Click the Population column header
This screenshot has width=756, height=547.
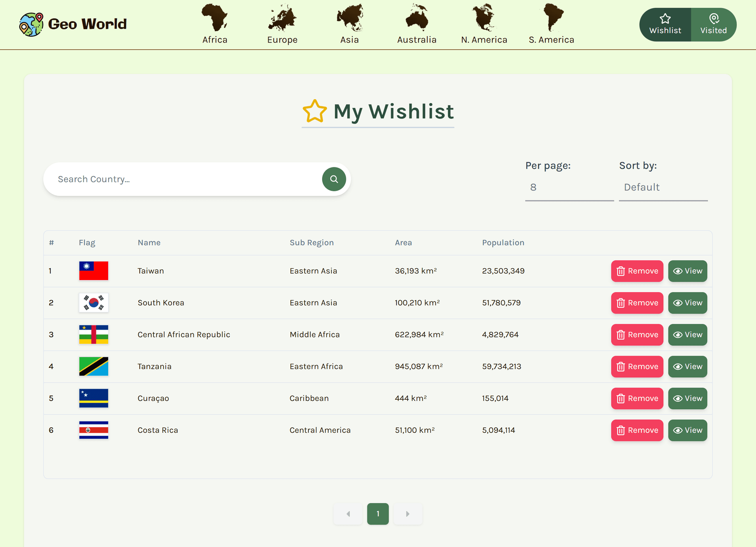[x=503, y=243]
